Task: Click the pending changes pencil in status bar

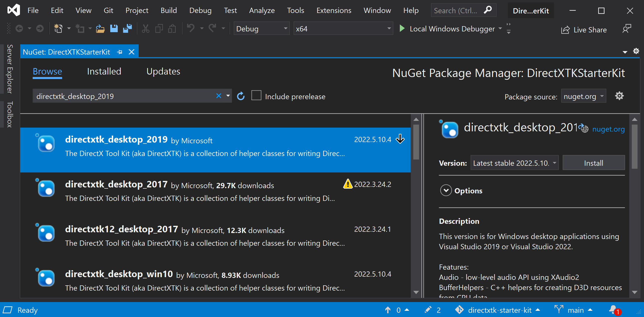Action: click(428, 310)
